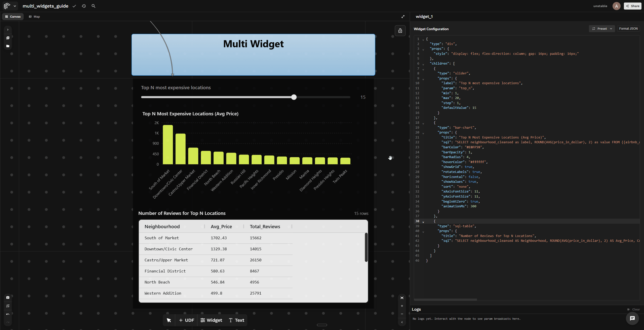Click the checkmark next to multi_widgets_guide
The width and height of the screenshot is (644, 330).
click(74, 6)
